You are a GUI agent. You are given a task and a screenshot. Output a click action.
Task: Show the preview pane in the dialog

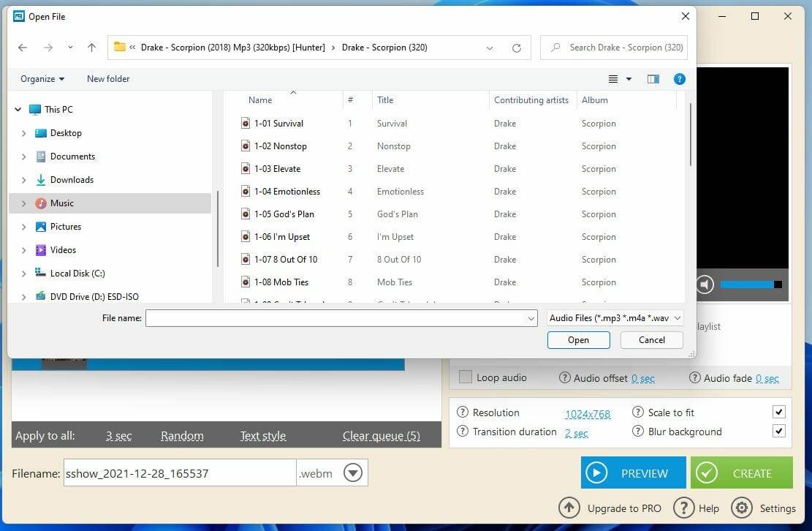(x=653, y=78)
